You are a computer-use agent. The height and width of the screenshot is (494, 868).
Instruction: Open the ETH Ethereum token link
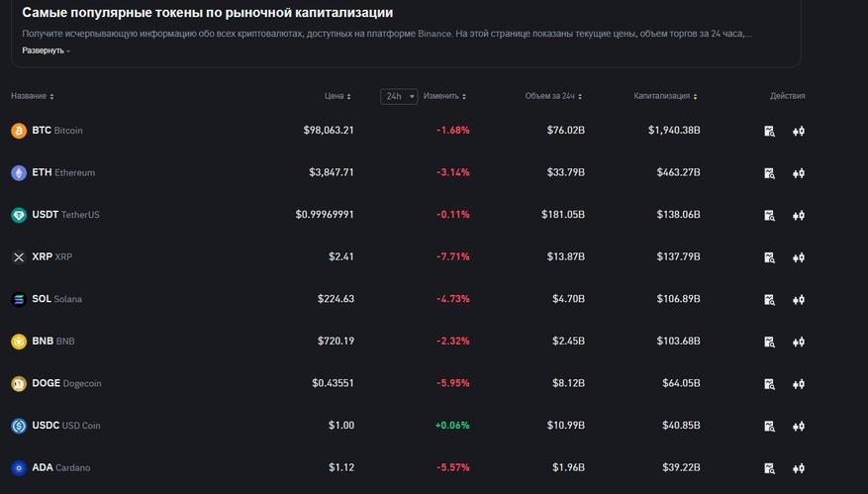[63, 172]
